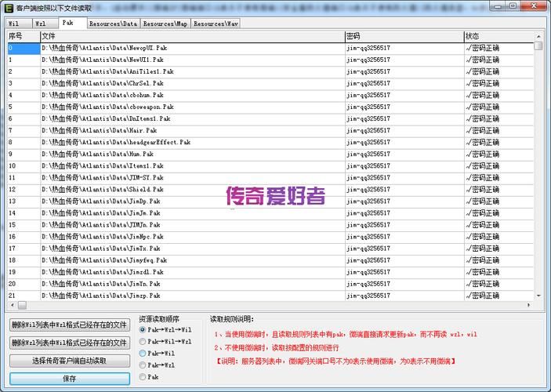Select file Items1.Pak row
Screen dimensions: 551x392
point(270,166)
